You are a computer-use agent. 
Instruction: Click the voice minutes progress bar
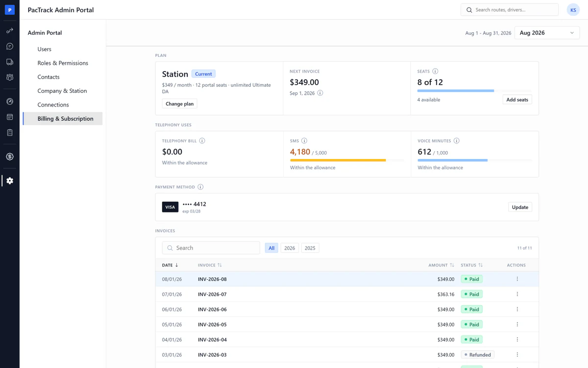point(474,160)
